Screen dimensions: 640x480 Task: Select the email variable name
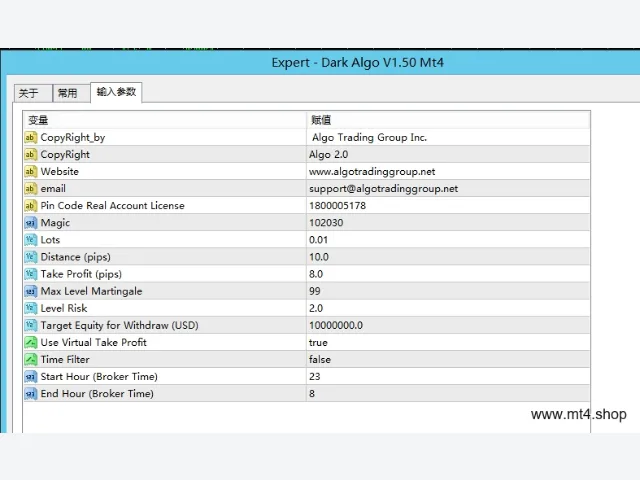click(x=53, y=189)
